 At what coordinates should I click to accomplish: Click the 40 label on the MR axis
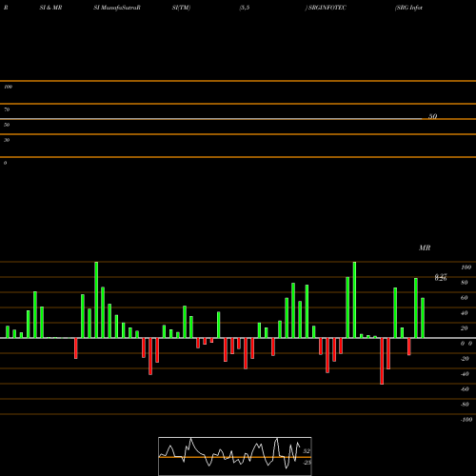[465, 313]
